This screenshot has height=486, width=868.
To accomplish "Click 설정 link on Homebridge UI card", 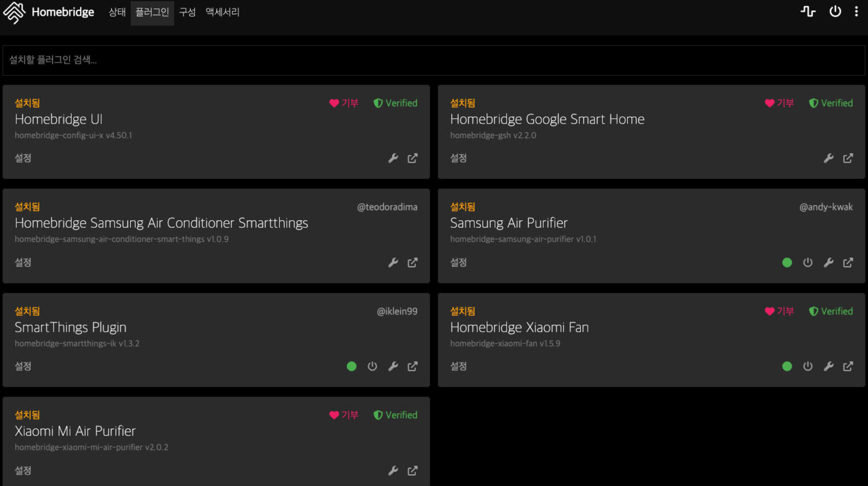I will click(x=23, y=158).
